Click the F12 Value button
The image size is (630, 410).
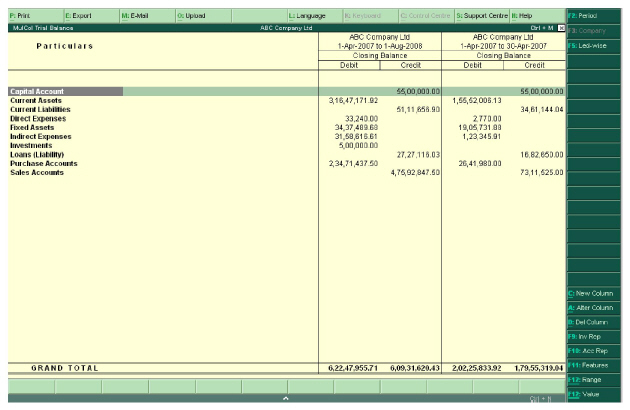[593, 394]
